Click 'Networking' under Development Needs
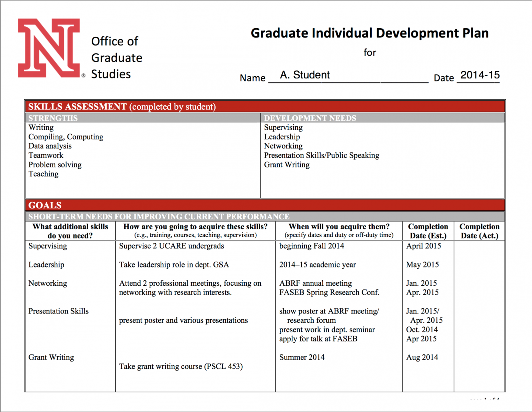Image resolution: width=532 pixels, height=412 pixels. (x=284, y=146)
